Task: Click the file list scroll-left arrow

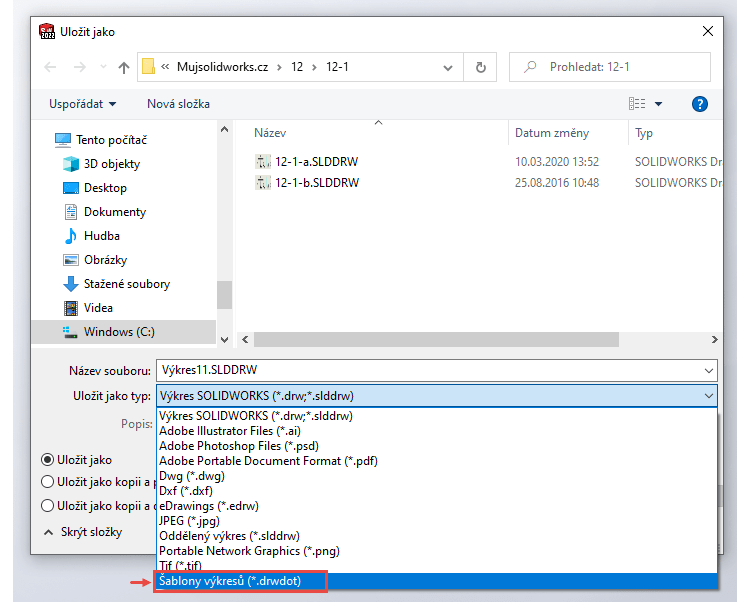Action: tap(245, 339)
